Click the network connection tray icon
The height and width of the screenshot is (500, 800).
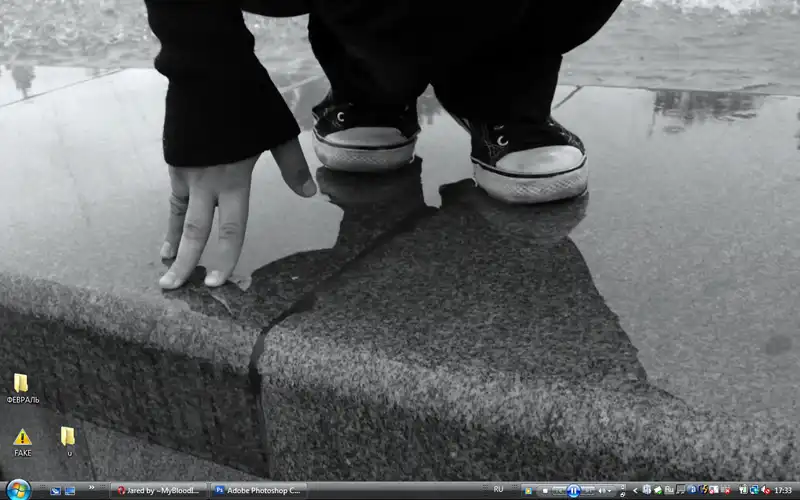click(754, 491)
